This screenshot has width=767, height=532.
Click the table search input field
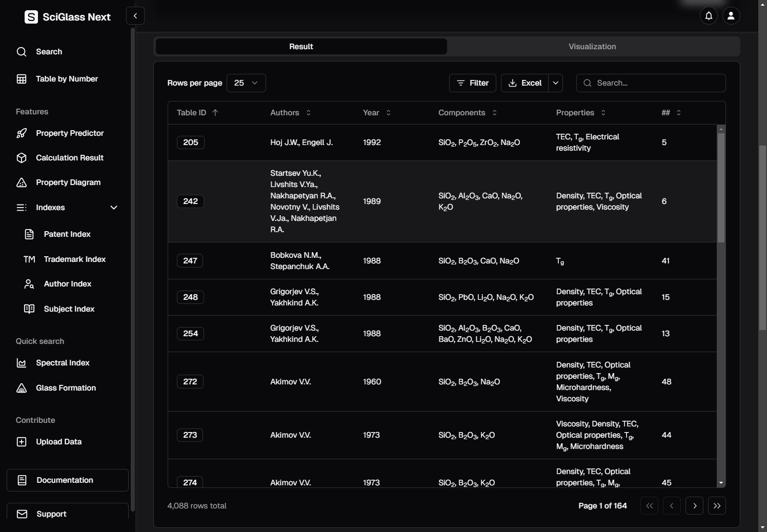[656, 83]
